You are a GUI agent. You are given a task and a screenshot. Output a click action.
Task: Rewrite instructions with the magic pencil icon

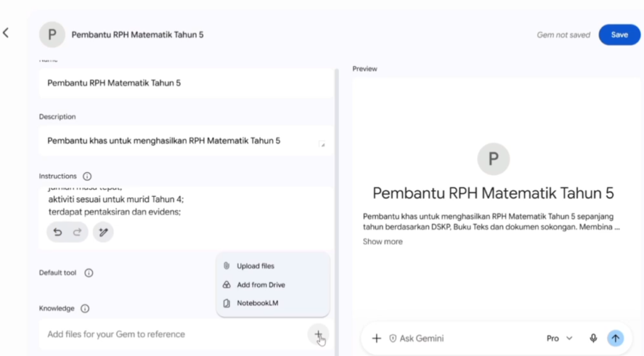103,232
